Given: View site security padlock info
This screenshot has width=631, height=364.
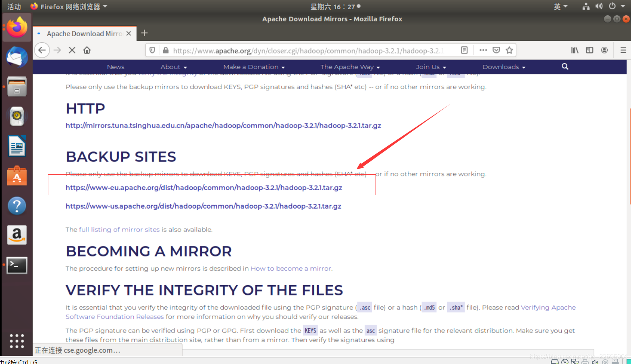Looking at the screenshot, I should pos(166,50).
